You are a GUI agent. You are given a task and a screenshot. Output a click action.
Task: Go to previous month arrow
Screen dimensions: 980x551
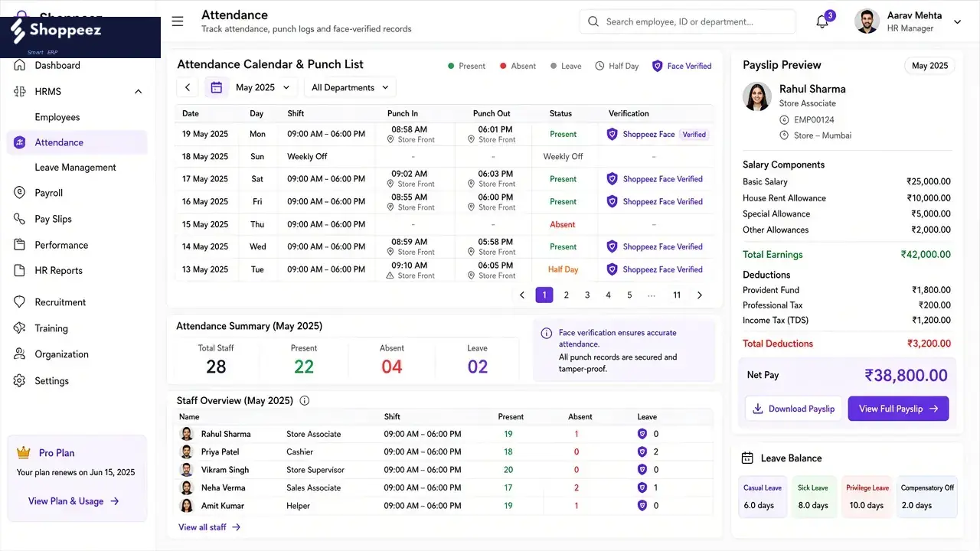[188, 87]
